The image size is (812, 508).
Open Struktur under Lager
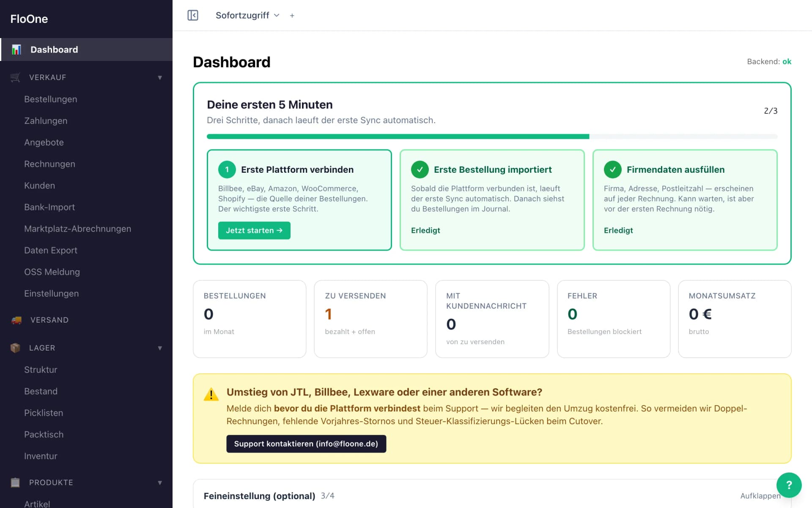coord(41,370)
